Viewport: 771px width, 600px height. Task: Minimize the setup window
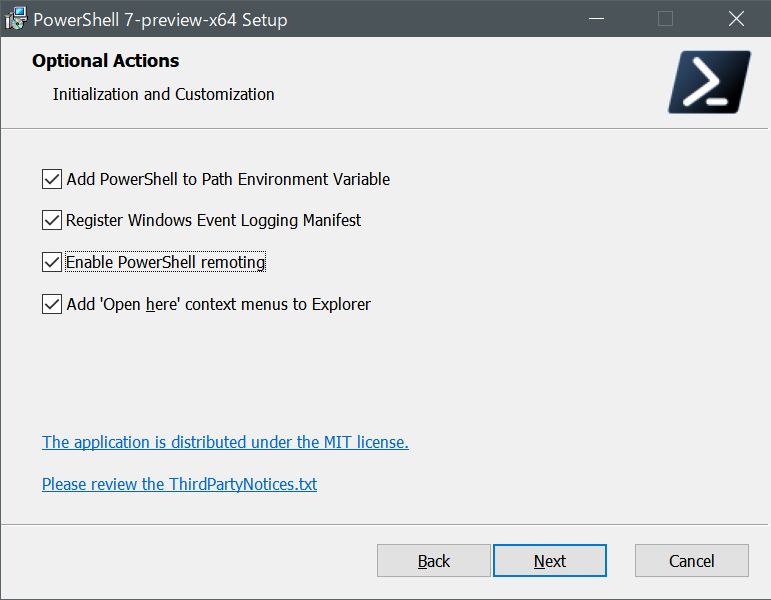[596, 19]
